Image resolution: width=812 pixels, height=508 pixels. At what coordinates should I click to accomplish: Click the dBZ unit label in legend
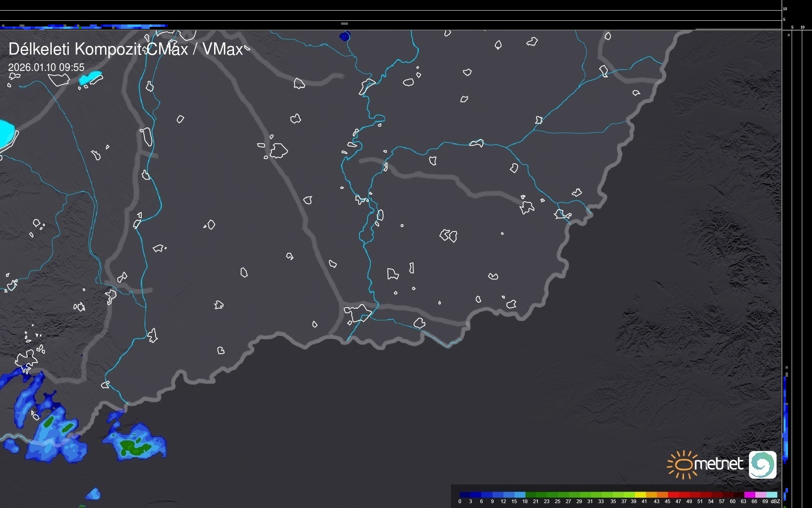tap(775, 501)
